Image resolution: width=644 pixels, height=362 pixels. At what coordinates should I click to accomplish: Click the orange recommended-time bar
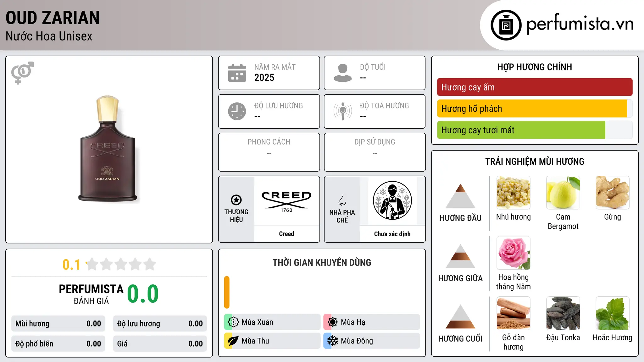coord(227,292)
